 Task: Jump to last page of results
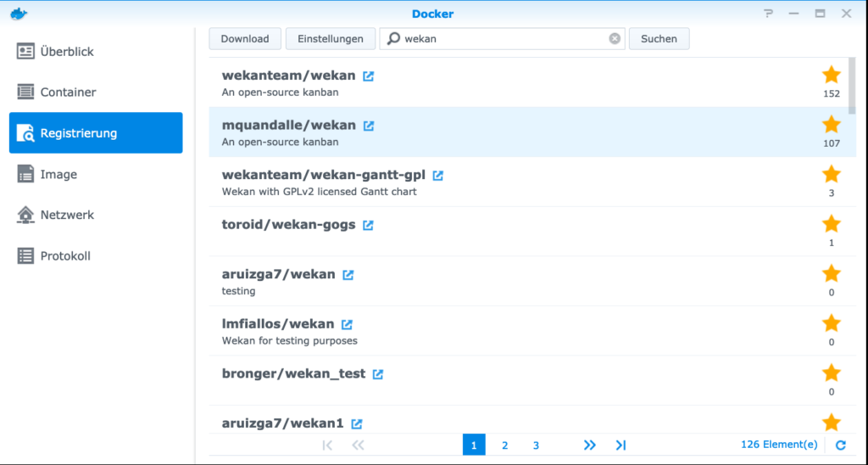click(620, 445)
